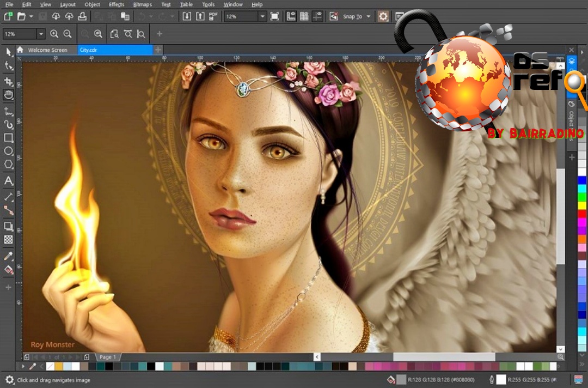Create a new document from the toolbar
This screenshot has width=588, height=388.
click(8, 16)
